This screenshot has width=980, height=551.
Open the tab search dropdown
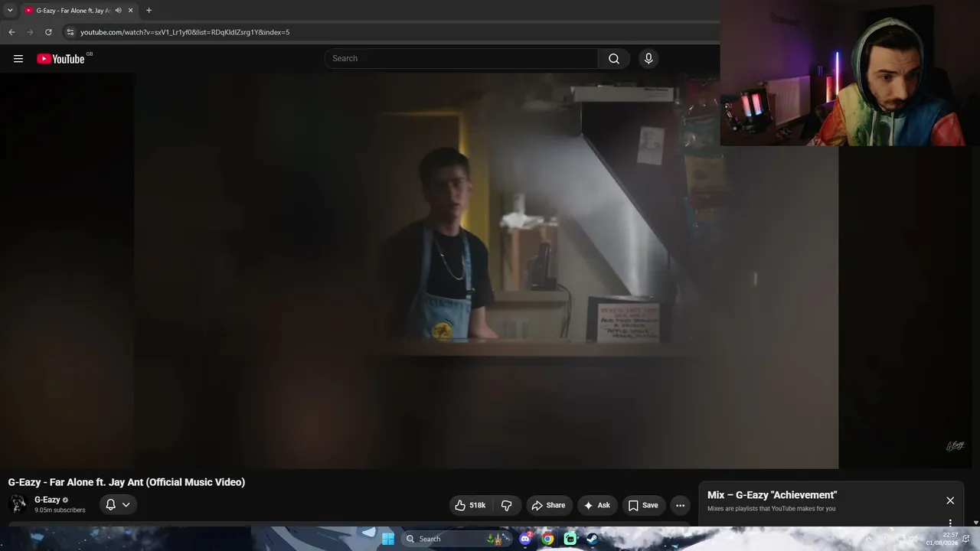(x=10, y=11)
